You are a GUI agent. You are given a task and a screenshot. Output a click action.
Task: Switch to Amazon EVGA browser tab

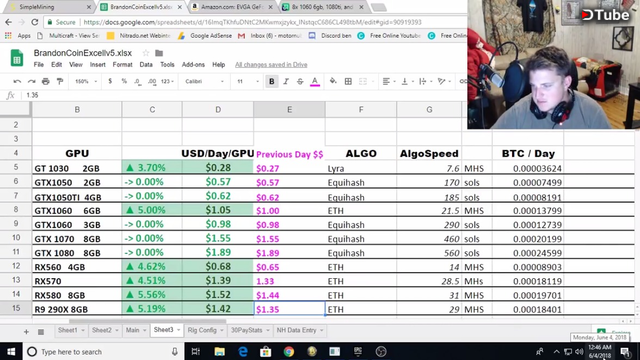point(233,7)
